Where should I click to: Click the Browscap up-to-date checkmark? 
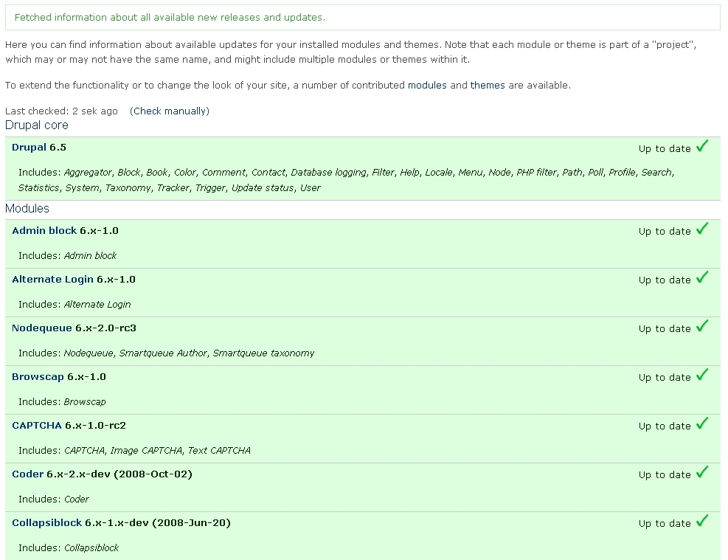[x=702, y=375]
